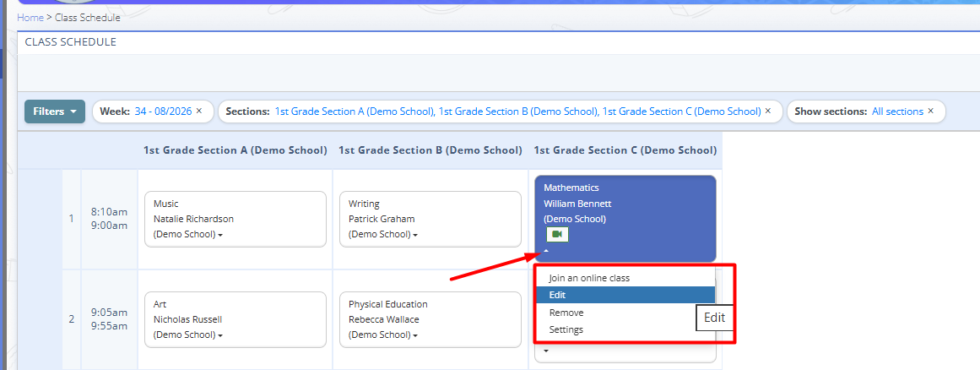Click the Rebecca Wallace teacher name
Screen dimensions: 980x370
pos(384,319)
